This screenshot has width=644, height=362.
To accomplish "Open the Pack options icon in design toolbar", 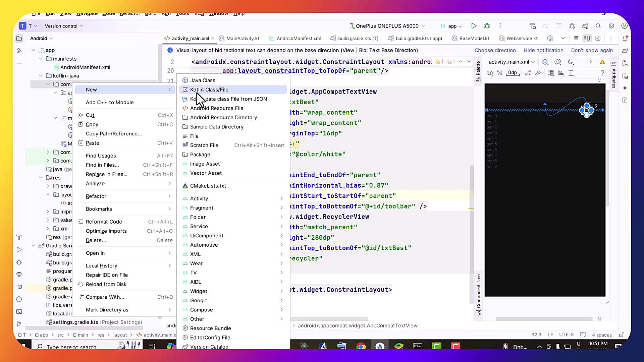I will point(551,73).
